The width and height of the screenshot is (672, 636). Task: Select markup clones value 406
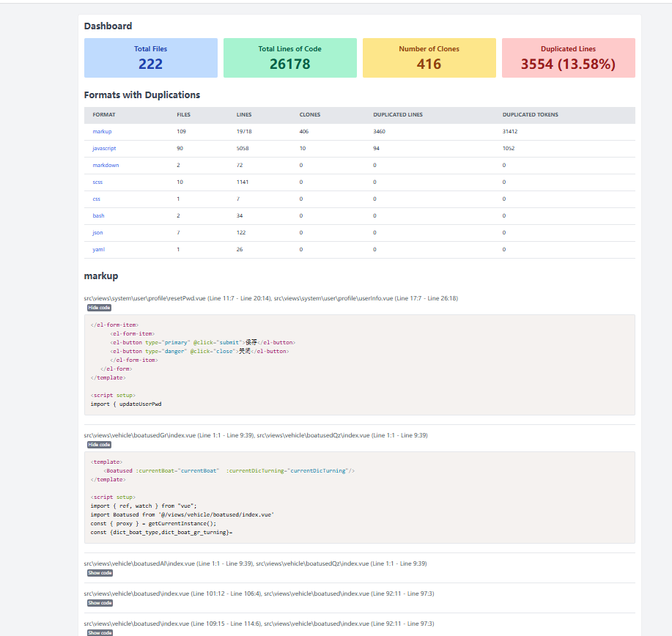304,132
